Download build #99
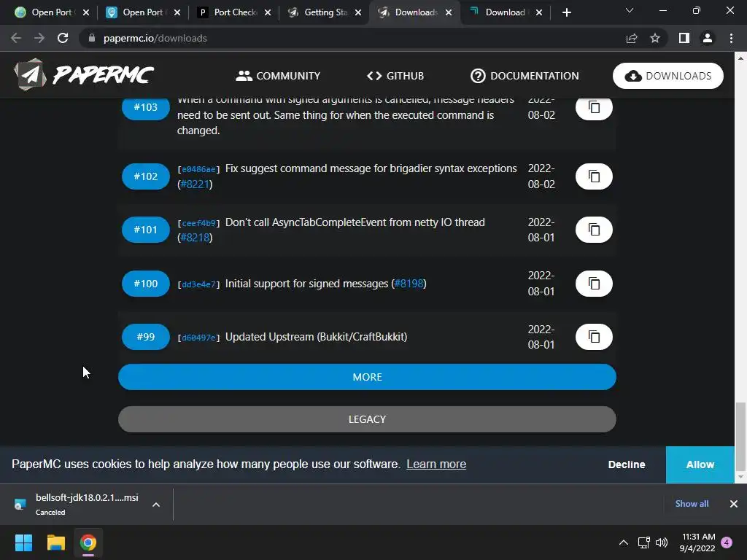 146,337
